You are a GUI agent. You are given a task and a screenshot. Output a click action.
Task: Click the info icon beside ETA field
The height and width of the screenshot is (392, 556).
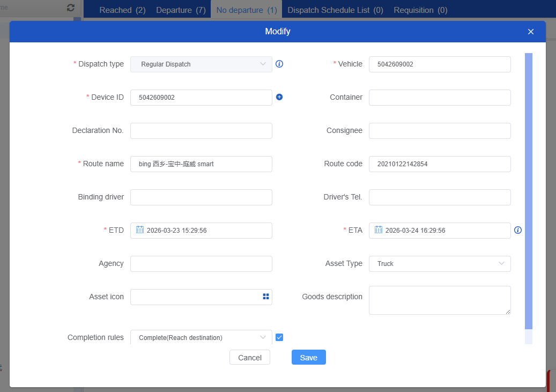point(518,230)
